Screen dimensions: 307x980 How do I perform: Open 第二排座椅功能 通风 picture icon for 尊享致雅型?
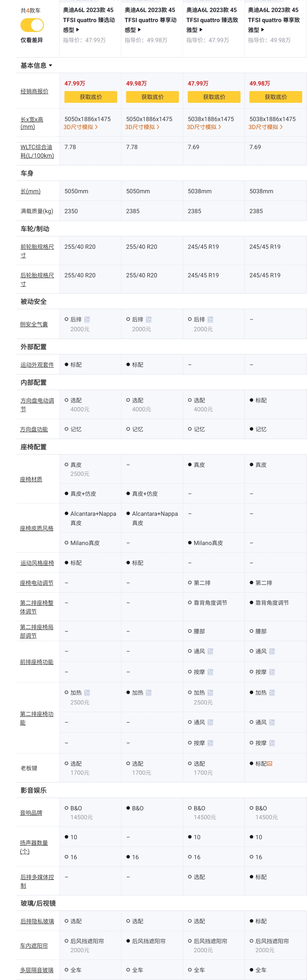coord(272,723)
